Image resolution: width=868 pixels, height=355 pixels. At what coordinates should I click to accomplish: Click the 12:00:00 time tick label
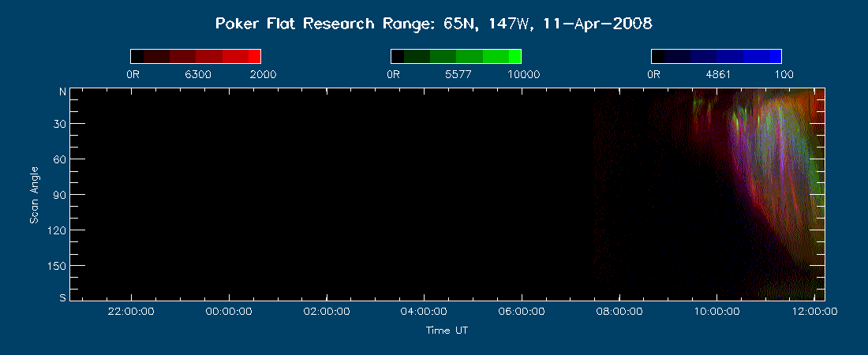point(814,312)
